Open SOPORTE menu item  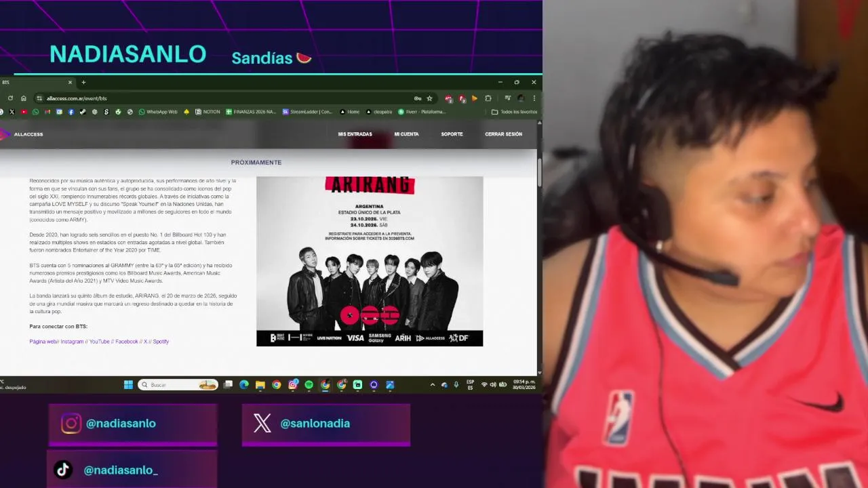(452, 134)
